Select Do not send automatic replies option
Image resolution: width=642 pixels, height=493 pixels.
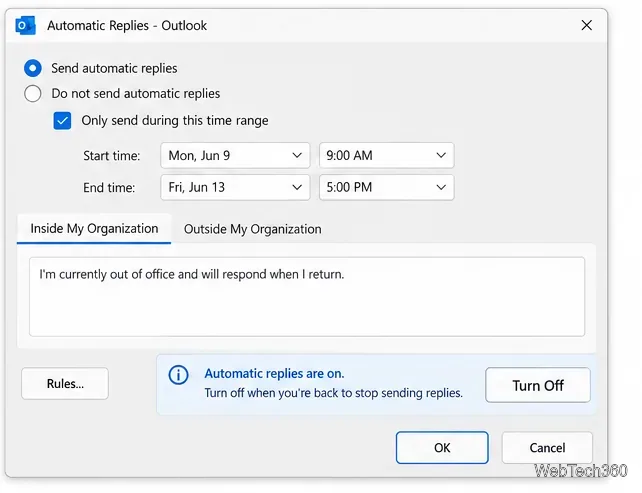tap(33, 93)
